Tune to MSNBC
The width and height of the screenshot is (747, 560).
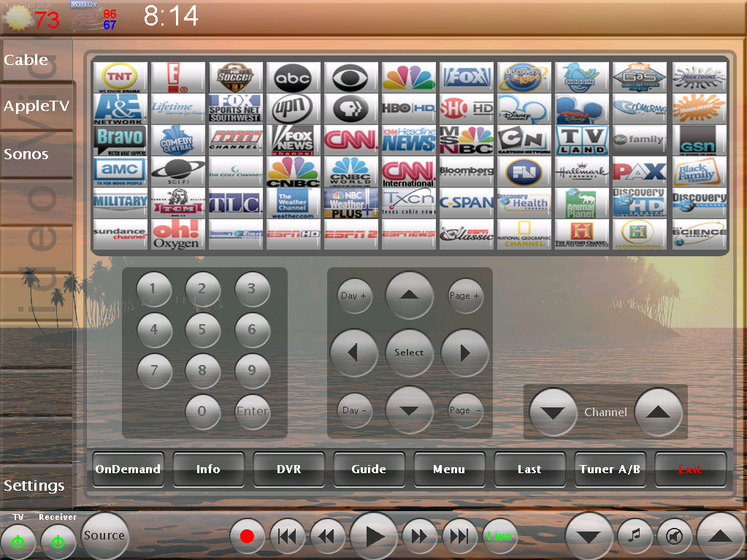pyautogui.click(x=466, y=140)
